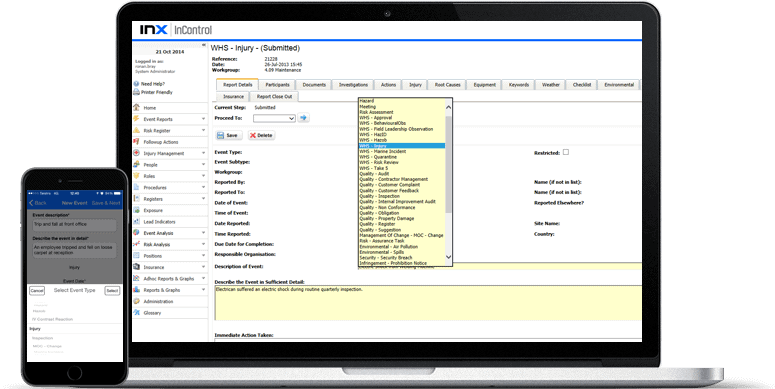Click the Positions grid icon
Viewport: 775px width, 389px height.
click(x=137, y=255)
